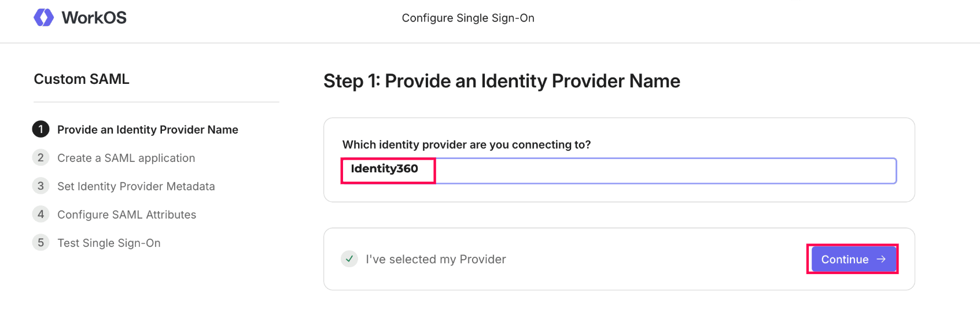The height and width of the screenshot is (310, 980).
Task: Go to Test Single Sign-On step
Action: 109,243
